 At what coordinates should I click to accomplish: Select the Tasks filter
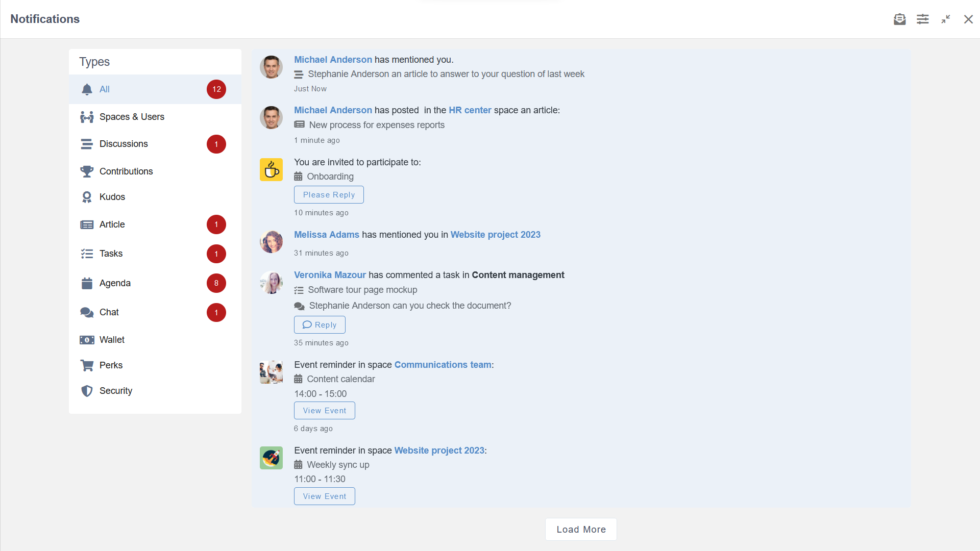111,254
